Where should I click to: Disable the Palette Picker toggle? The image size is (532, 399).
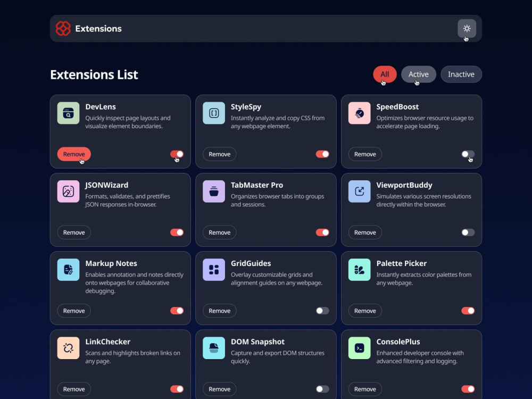click(468, 311)
